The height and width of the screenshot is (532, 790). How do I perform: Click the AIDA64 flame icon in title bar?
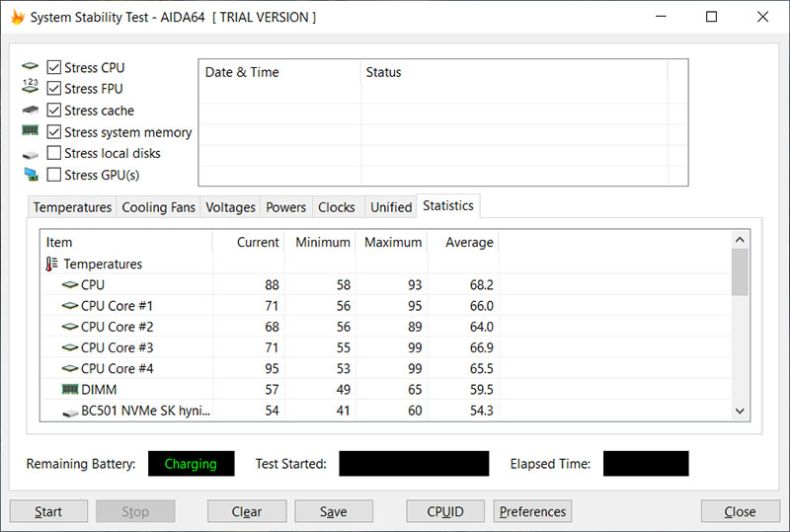coord(18,17)
